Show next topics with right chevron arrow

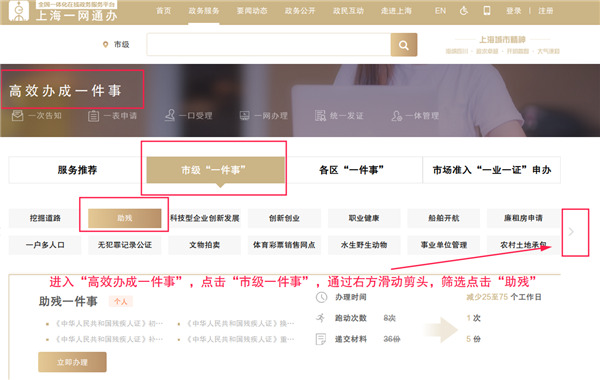pyautogui.click(x=571, y=232)
